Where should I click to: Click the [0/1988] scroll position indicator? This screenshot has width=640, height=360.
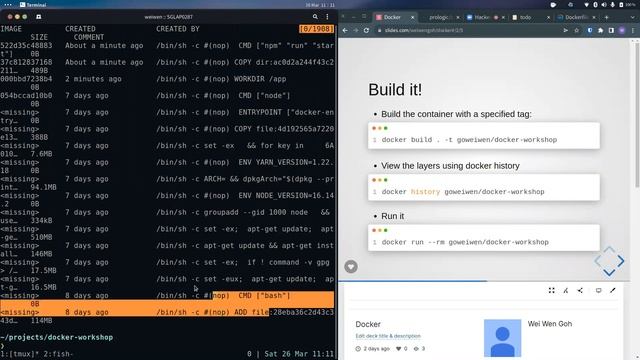click(x=316, y=29)
